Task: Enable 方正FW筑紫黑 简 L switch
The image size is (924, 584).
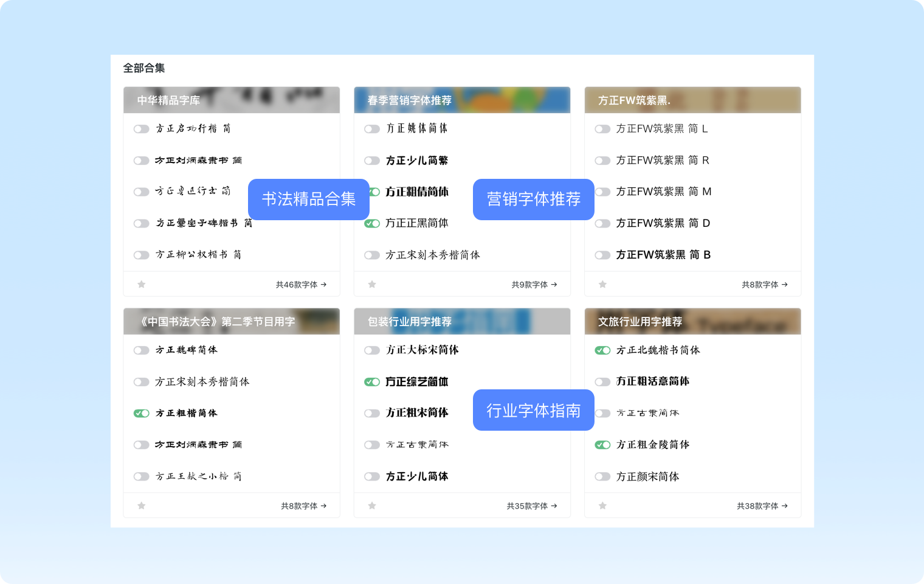Action: (x=602, y=129)
